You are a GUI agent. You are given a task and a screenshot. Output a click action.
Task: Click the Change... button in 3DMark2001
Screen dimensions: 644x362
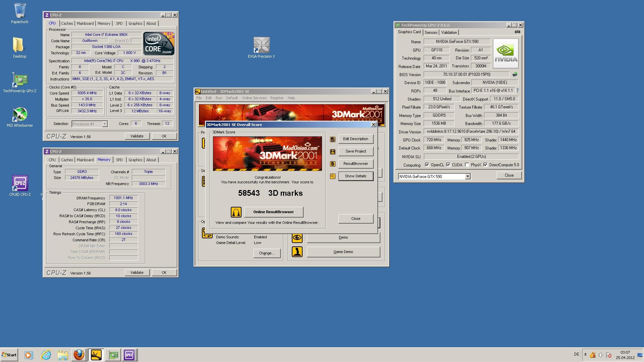point(267,253)
